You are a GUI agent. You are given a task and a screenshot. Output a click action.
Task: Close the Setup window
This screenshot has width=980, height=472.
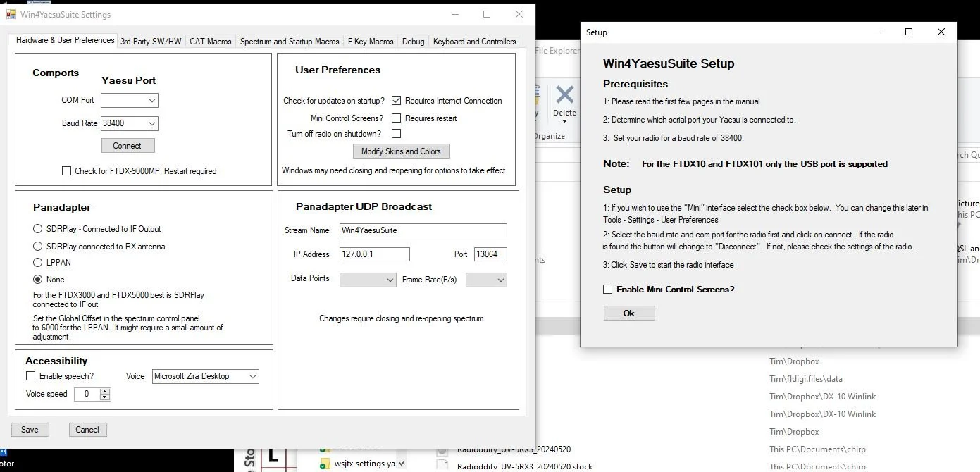coord(941,32)
